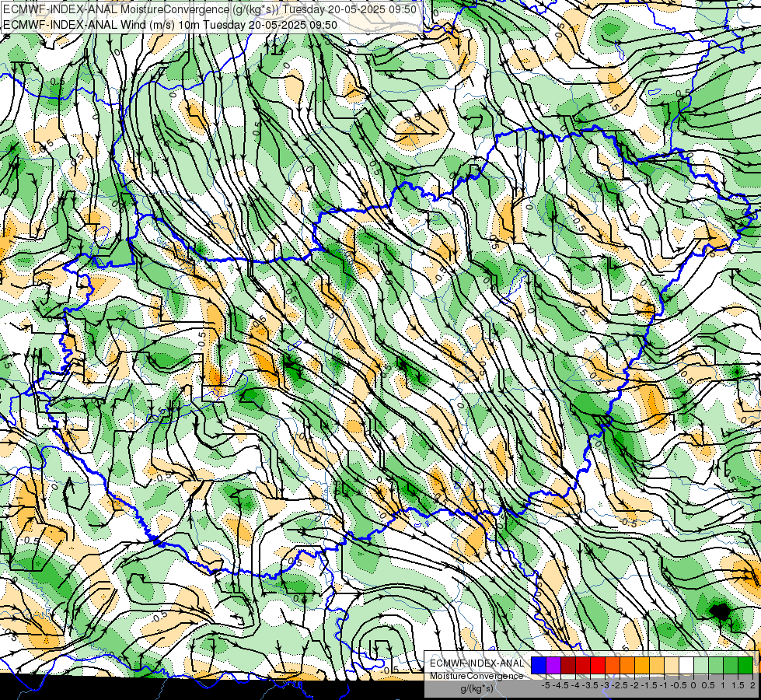Click the legend value 2
This screenshot has width=761, height=700.
click(x=752, y=685)
